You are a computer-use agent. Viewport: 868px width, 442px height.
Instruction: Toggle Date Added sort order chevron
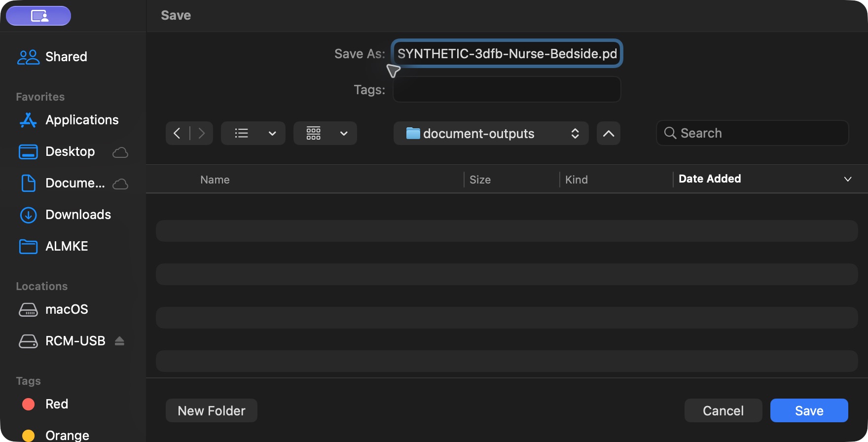(848, 179)
